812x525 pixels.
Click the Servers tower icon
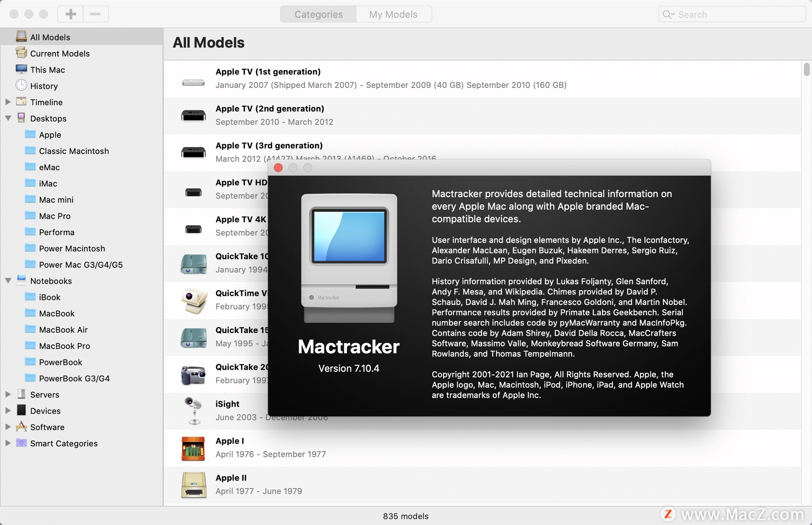click(x=21, y=394)
